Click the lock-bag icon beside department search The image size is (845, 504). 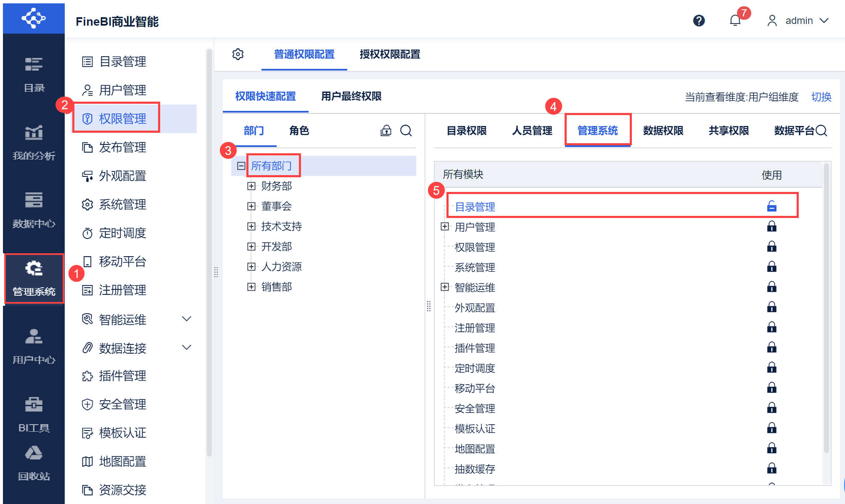[386, 131]
